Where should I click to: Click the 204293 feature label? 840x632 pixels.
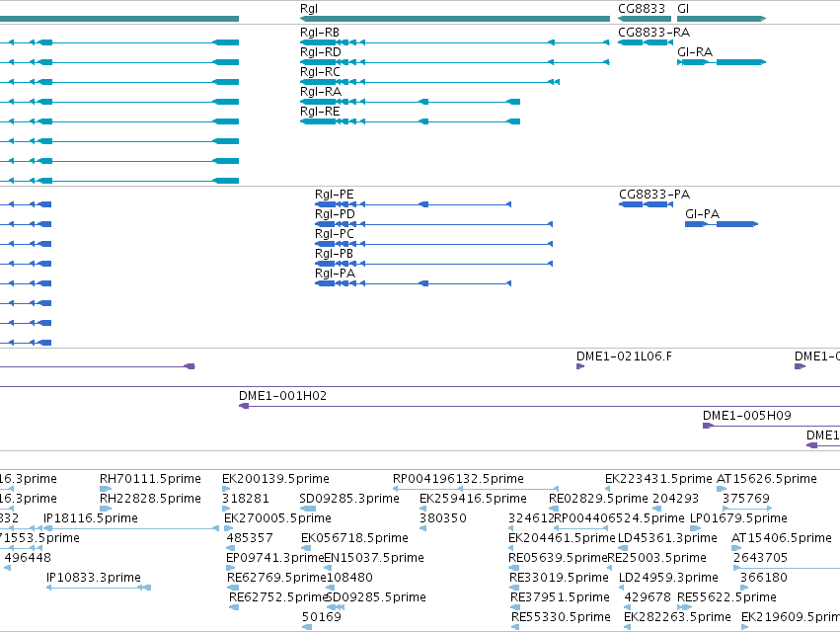(x=675, y=499)
